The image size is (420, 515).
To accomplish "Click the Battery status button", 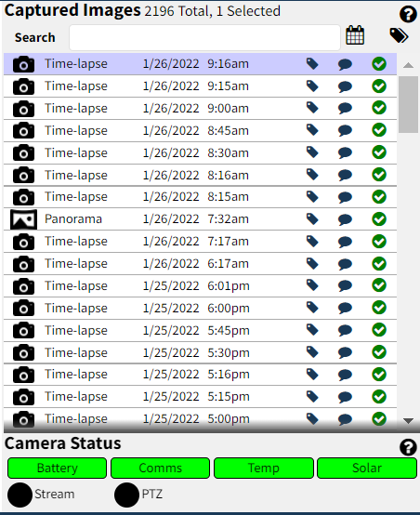I will coord(57,468).
